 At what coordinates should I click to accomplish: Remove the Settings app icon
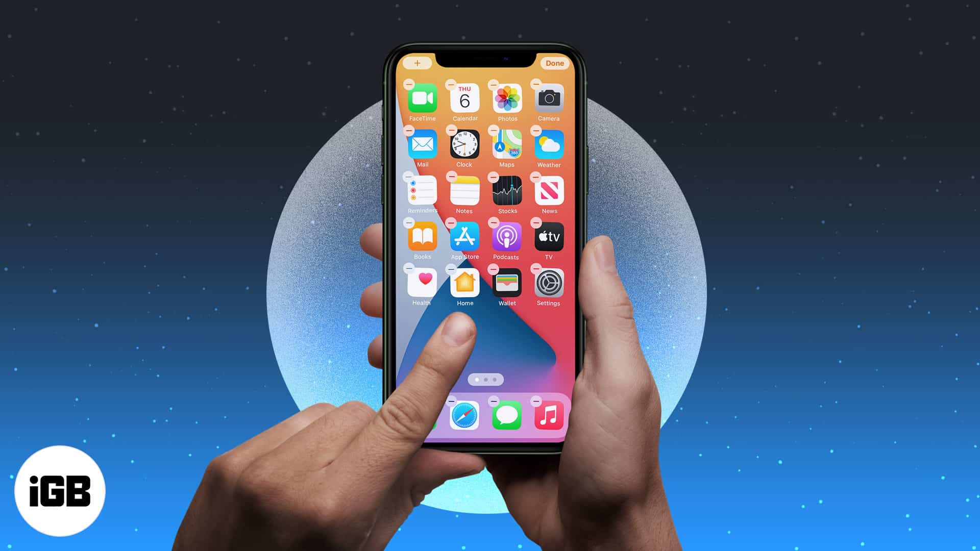pos(536,269)
